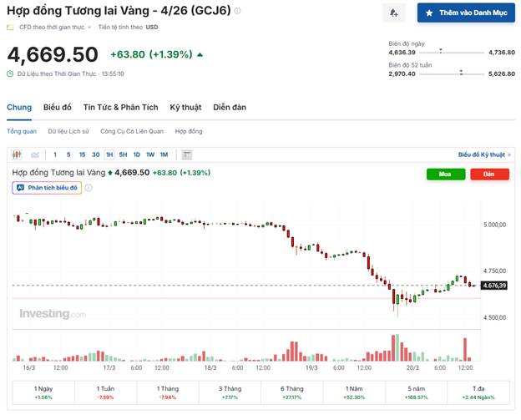
Task: Click the 5.000,00 axis label
Action: (495, 225)
